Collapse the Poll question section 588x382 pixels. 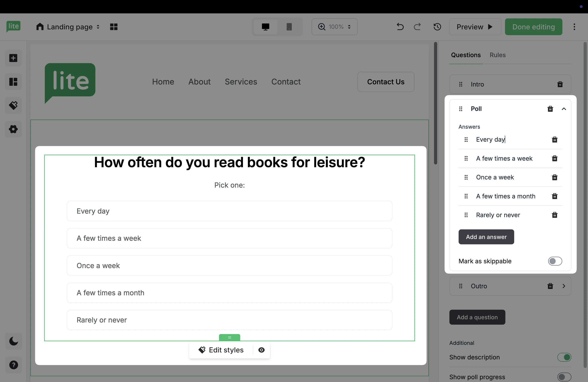coord(564,109)
